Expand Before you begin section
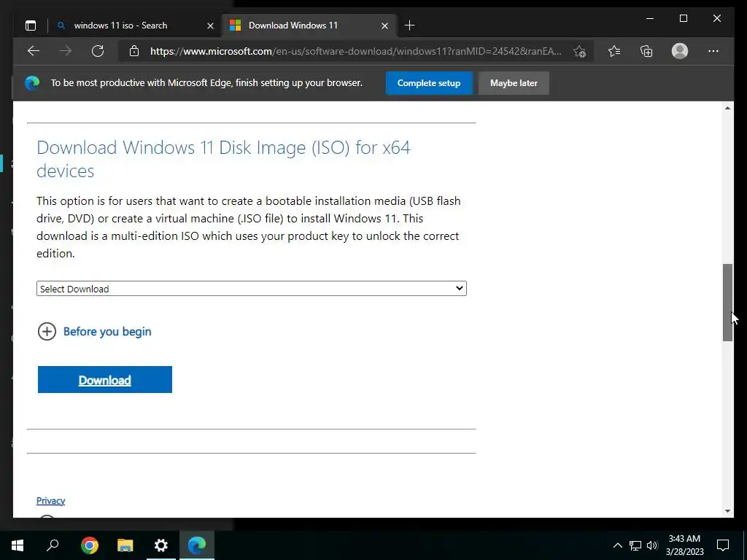 (94, 332)
